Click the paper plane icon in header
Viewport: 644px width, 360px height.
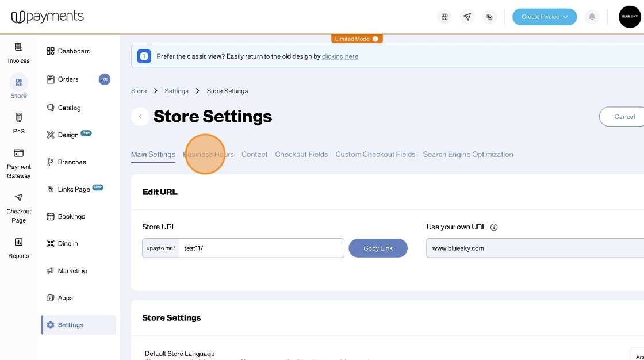[x=467, y=17]
